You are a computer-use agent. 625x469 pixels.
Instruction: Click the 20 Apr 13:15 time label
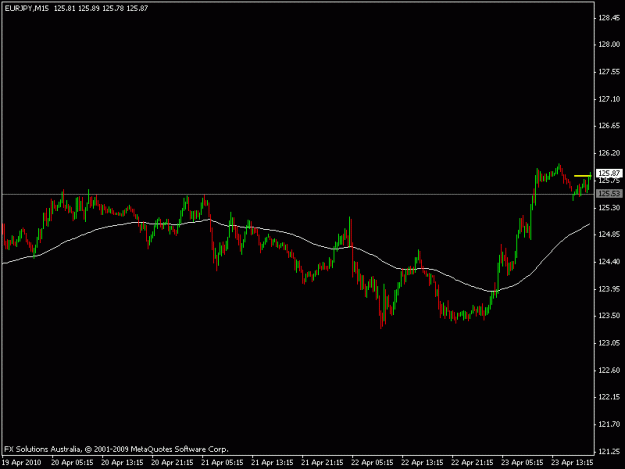coord(122,463)
